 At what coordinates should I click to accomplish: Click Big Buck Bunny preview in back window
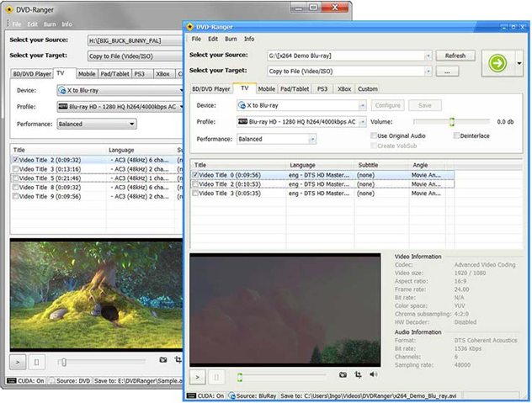pos(96,294)
